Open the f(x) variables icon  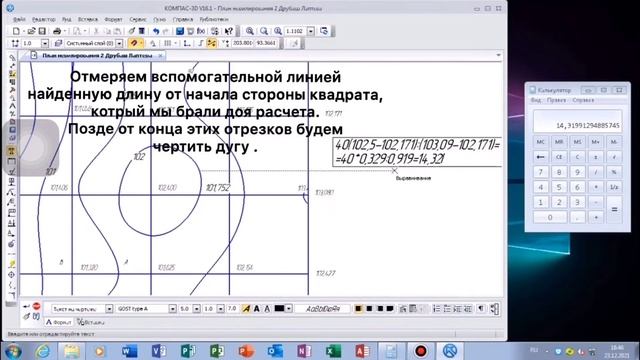point(201,31)
